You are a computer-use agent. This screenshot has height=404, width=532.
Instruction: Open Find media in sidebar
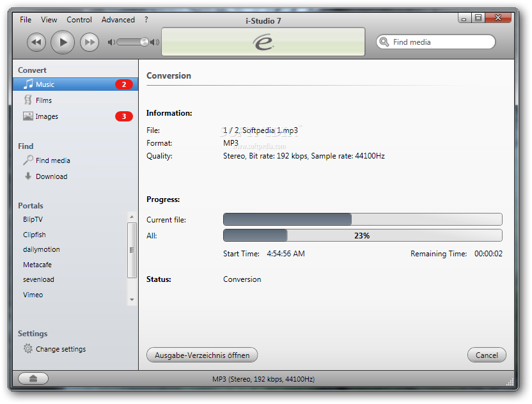click(x=52, y=160)
